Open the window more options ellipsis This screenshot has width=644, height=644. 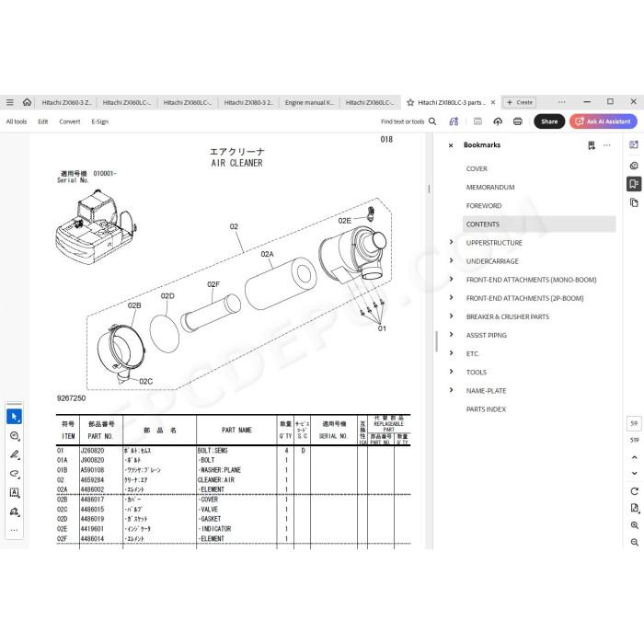pos(562,102)
